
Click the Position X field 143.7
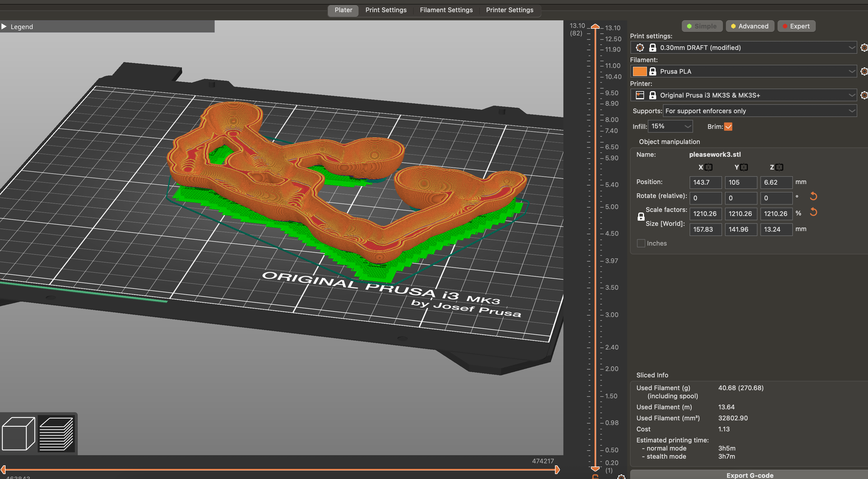[x=706, y=182]
